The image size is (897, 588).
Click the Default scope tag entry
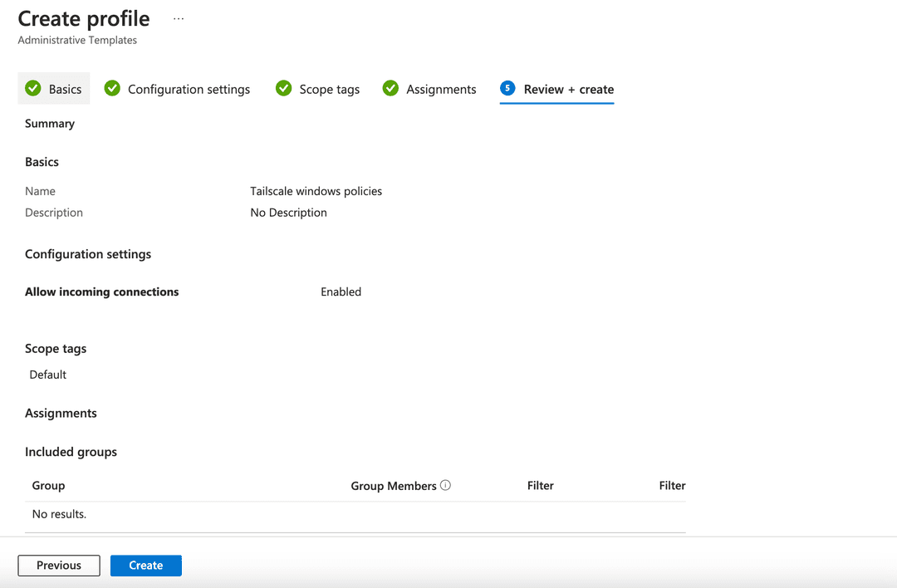coord(47,374)
